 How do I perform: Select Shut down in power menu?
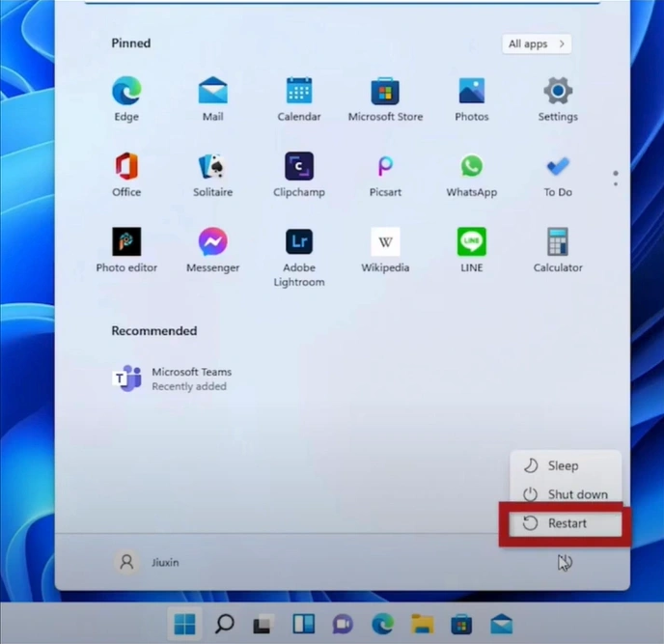point(566,494)
